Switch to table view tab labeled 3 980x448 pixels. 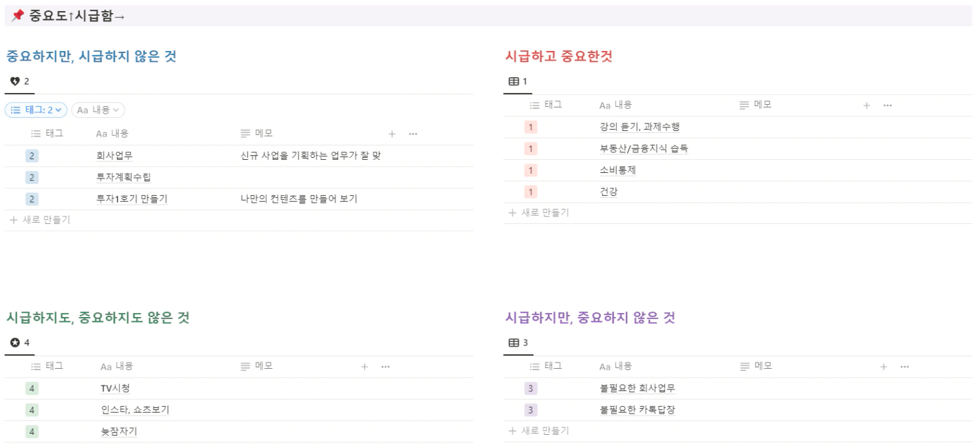[518, 343]
